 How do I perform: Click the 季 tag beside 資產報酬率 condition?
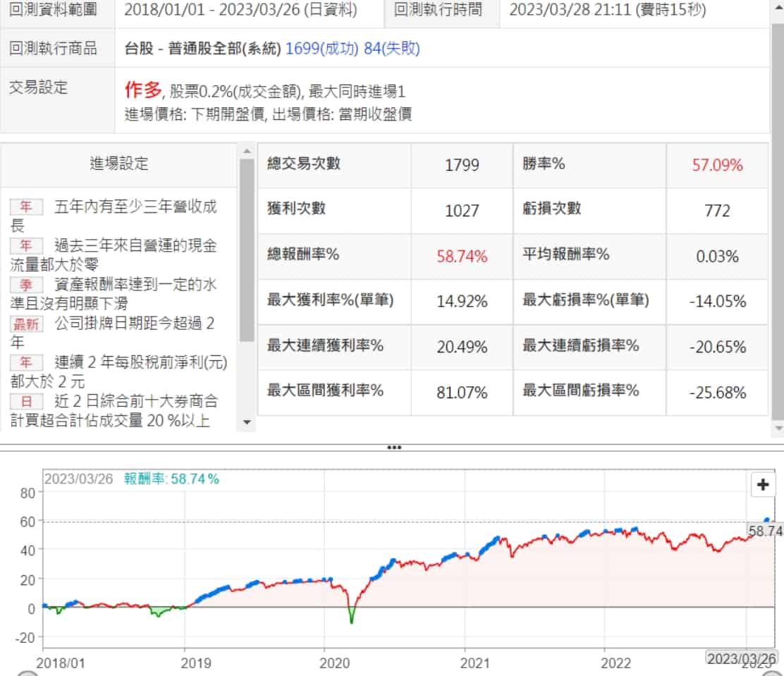[x=25, y=285]
